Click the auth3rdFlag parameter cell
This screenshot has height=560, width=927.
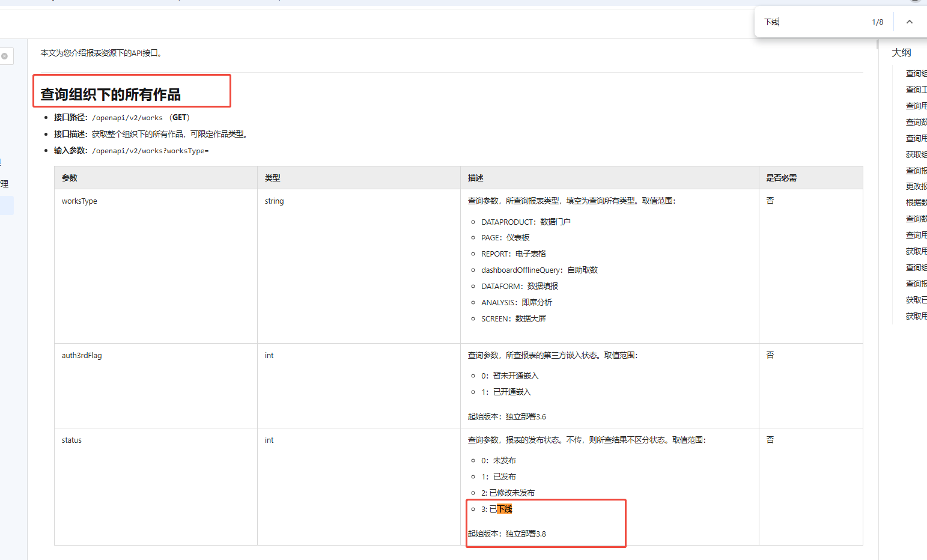pos(82,356)
